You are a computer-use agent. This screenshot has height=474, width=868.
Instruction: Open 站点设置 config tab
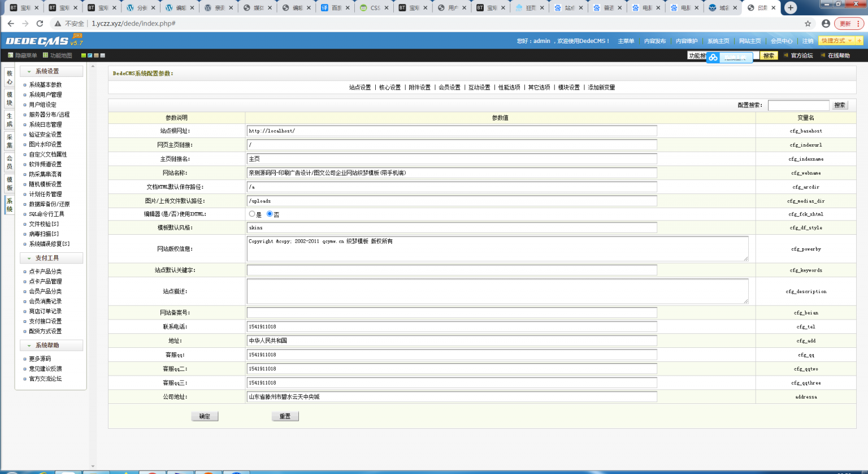click(360, 87)
